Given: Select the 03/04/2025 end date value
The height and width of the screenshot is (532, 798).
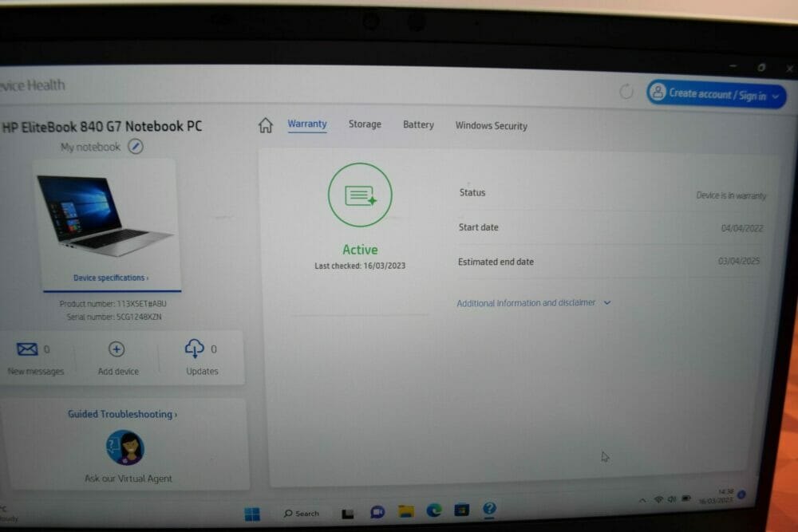Looking at the screenshot, I should point(739,261).
